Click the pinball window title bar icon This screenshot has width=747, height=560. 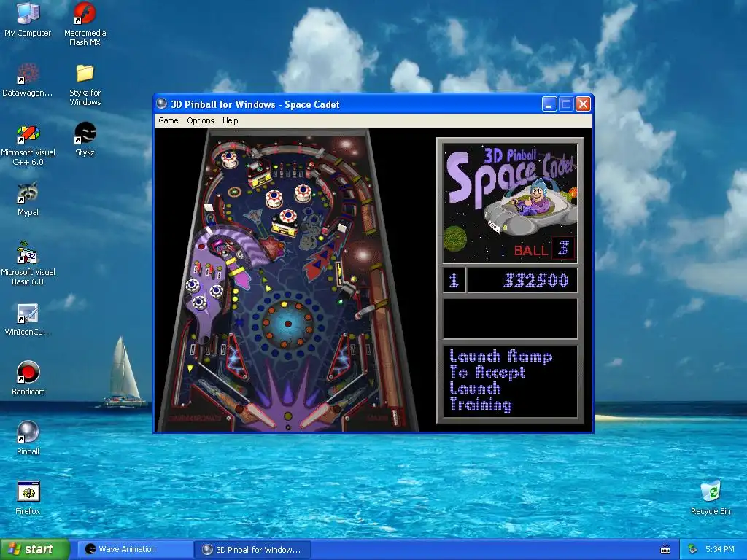point(162,104)
